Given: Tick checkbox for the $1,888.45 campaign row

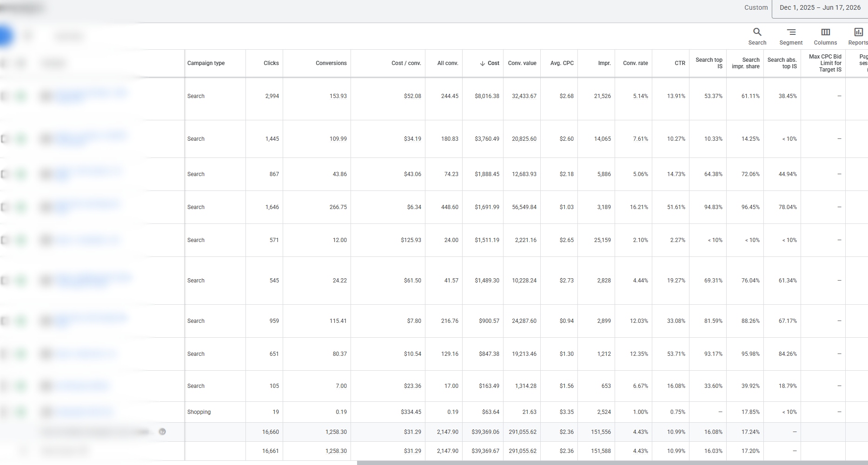Looking at the screenshot, I should click(5, 174).
